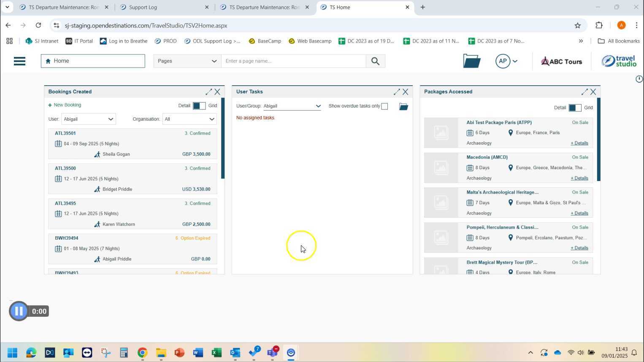This screenshot has width=644, height=362.
Task: Click the clock icon at right edge
Action: coord(639,79)
